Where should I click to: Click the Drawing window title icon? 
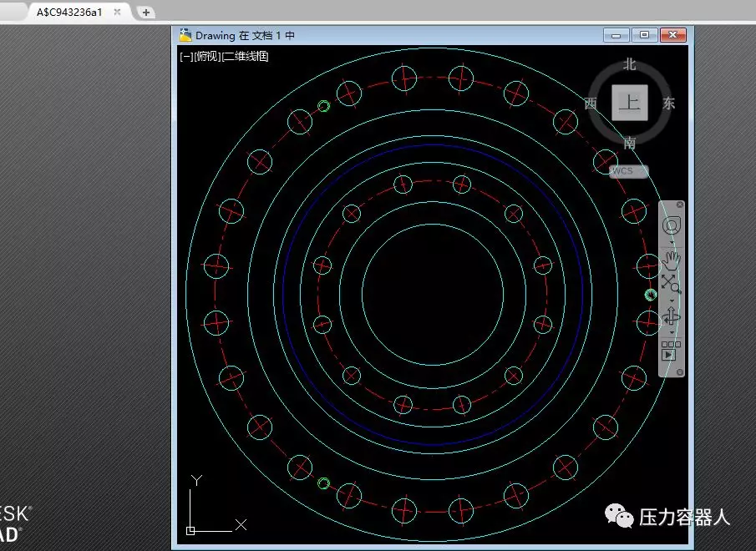pos(185,35)
